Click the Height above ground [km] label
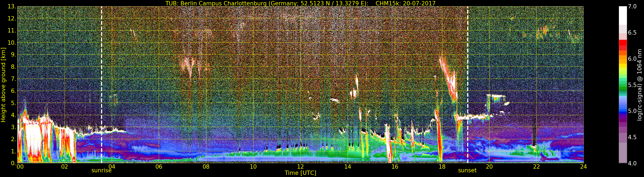This screenshot has height=177, width=644. tap(3, 85)
